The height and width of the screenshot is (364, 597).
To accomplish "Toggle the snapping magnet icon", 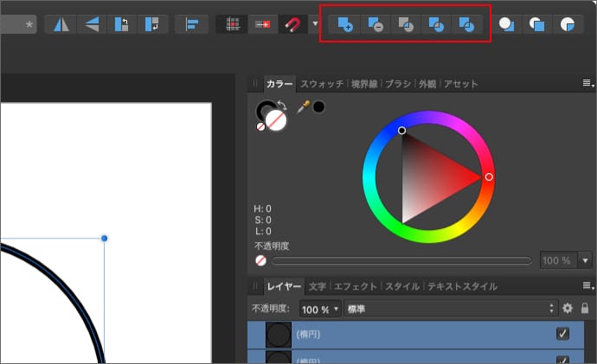I will point(291,24).
